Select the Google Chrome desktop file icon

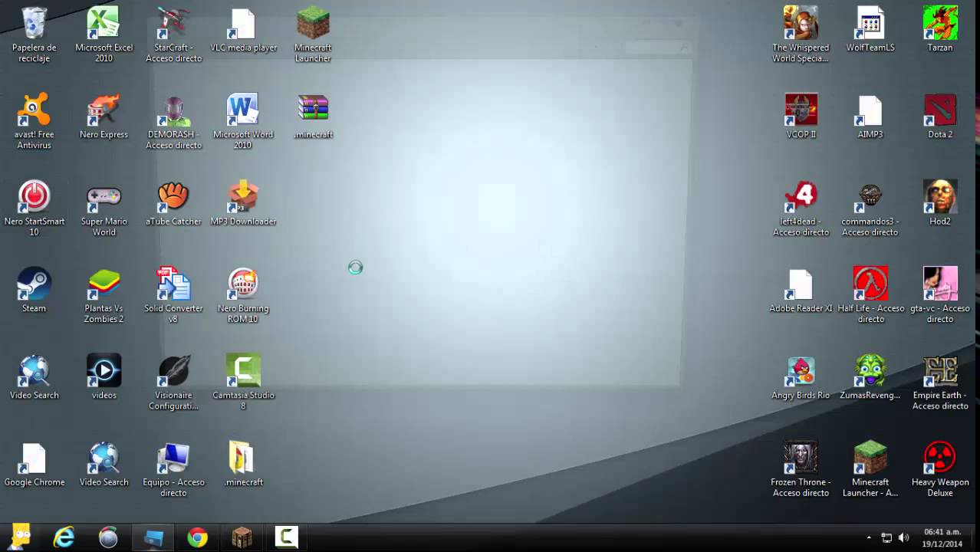point(34,458)
